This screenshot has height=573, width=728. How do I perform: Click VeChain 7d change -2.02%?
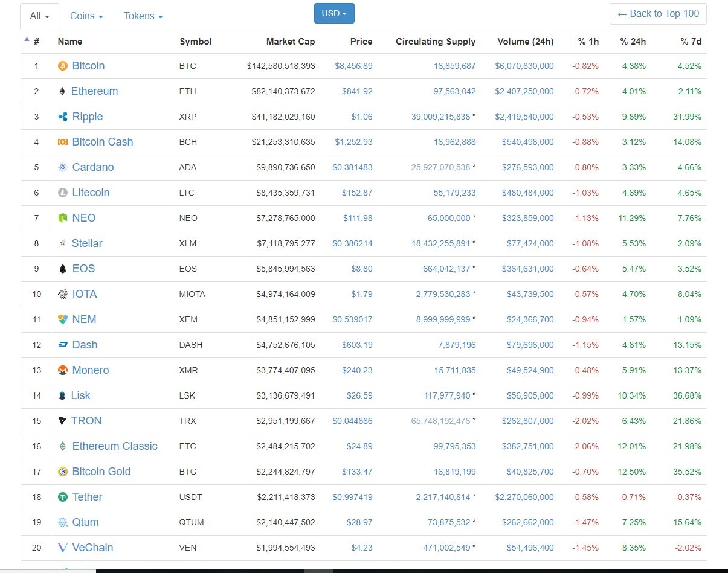click(689, 548)
